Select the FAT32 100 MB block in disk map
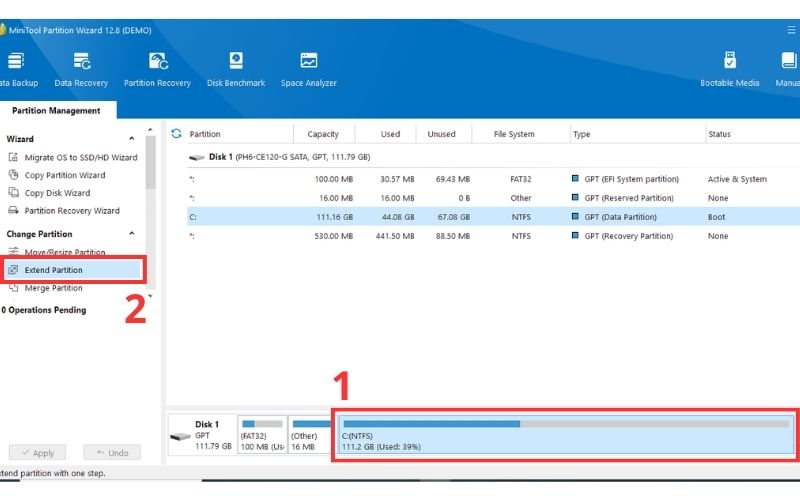The width and height of the screenshot is (800, 500). pos(262,435)
